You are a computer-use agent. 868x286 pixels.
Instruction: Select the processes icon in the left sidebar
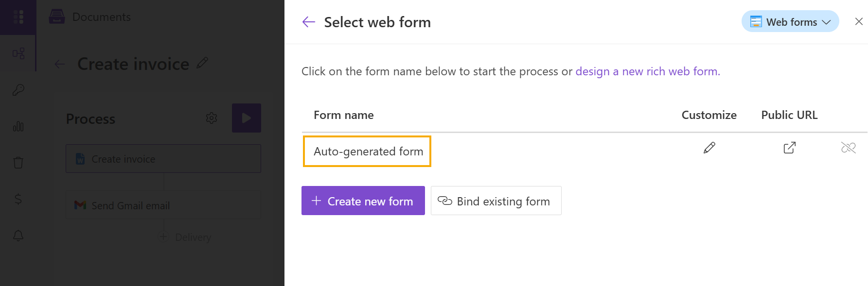18,53
